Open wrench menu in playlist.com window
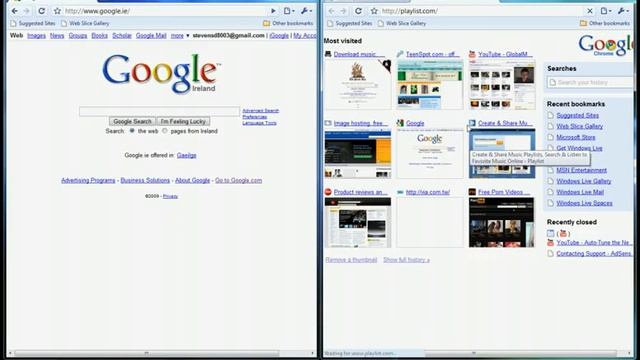The image size is (640, 360). click(623, 11)
